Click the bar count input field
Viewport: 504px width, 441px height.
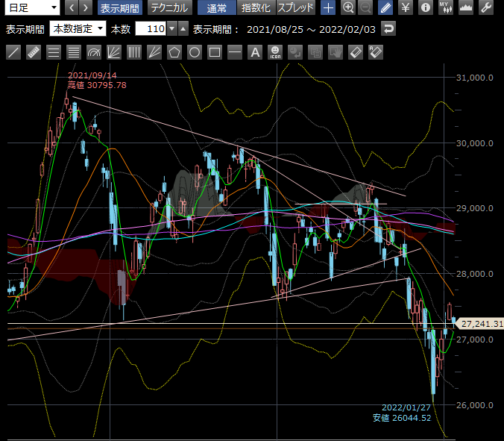150,29
